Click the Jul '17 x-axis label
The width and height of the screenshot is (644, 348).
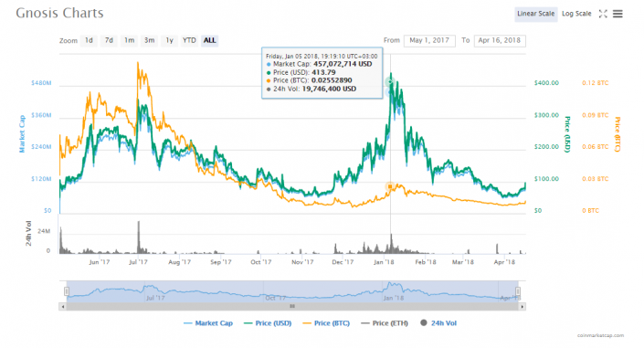pyautogui.click(x=139, y=262)
